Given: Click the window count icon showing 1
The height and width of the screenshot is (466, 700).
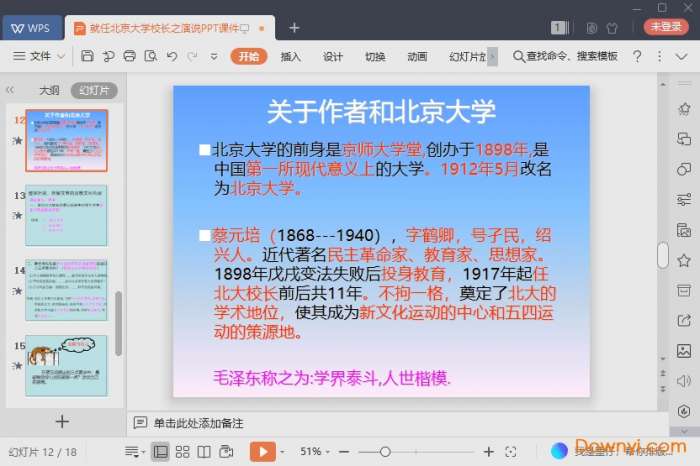Looking at the screenshot, I should click(559, 28).
